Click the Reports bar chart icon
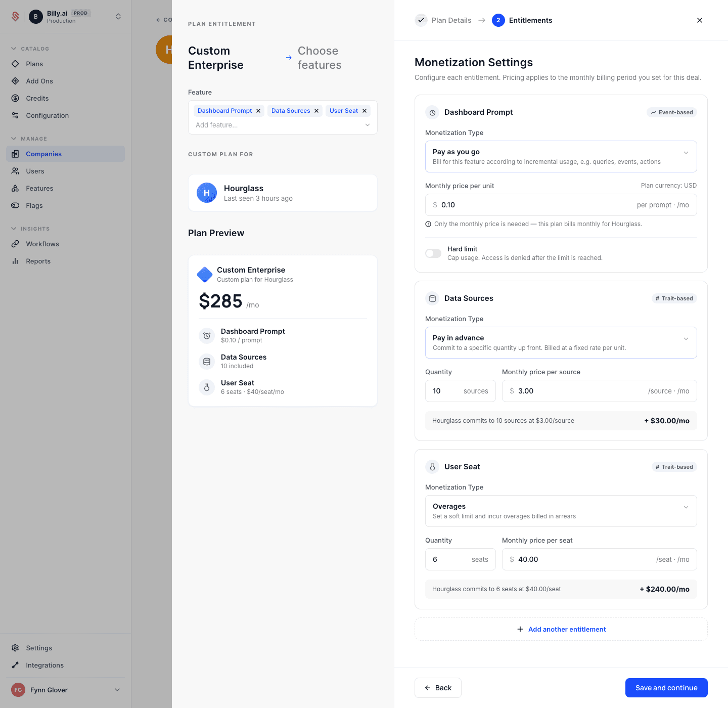 15,261
